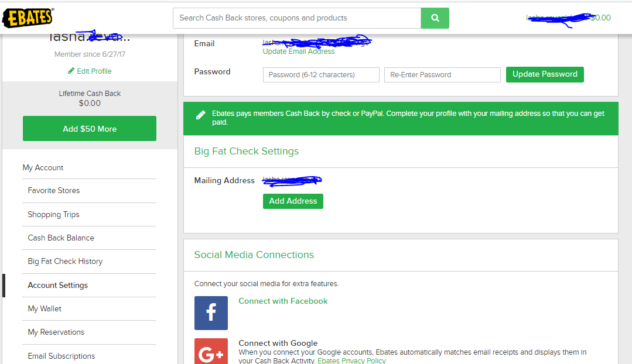
Task: Click the Facebook logo icon
Action: point(211,313)
